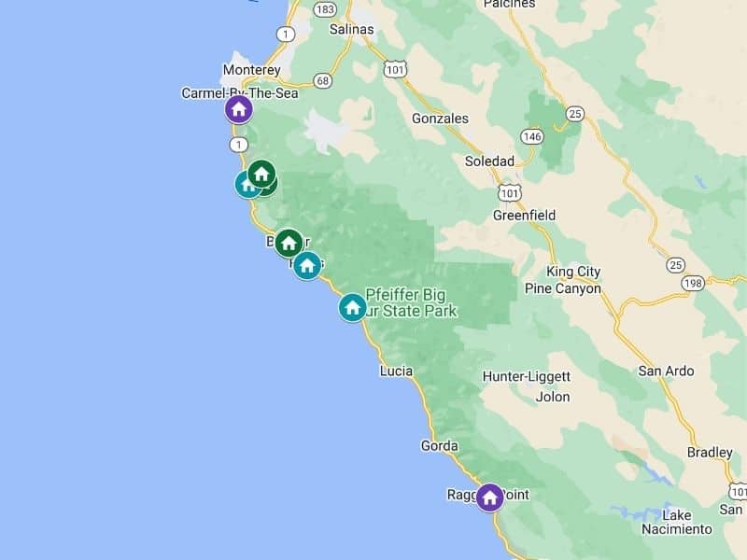Click the Route 198 shield
Screen dimensions: 747x560
pos(693,284)
